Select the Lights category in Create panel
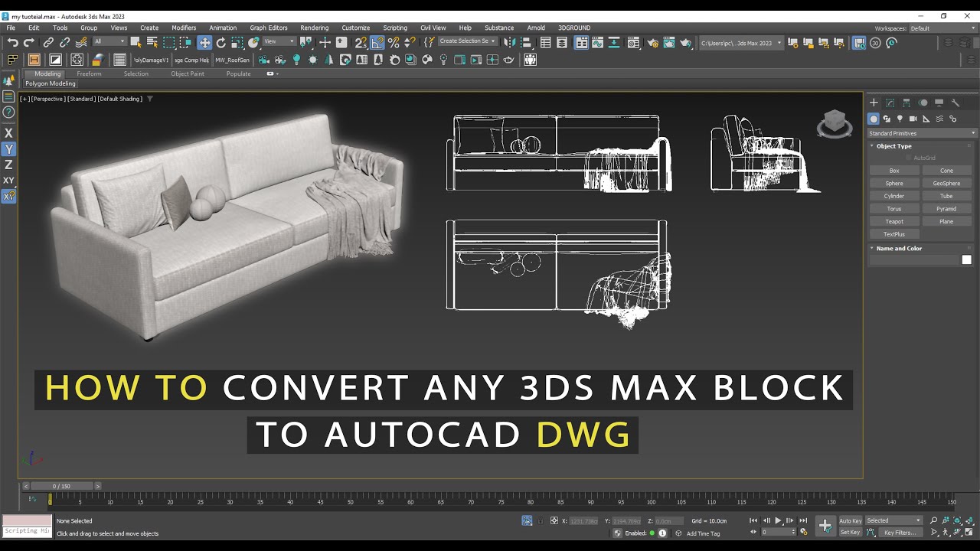This screenshot has width=980, height=551. (x=899, y=119)
